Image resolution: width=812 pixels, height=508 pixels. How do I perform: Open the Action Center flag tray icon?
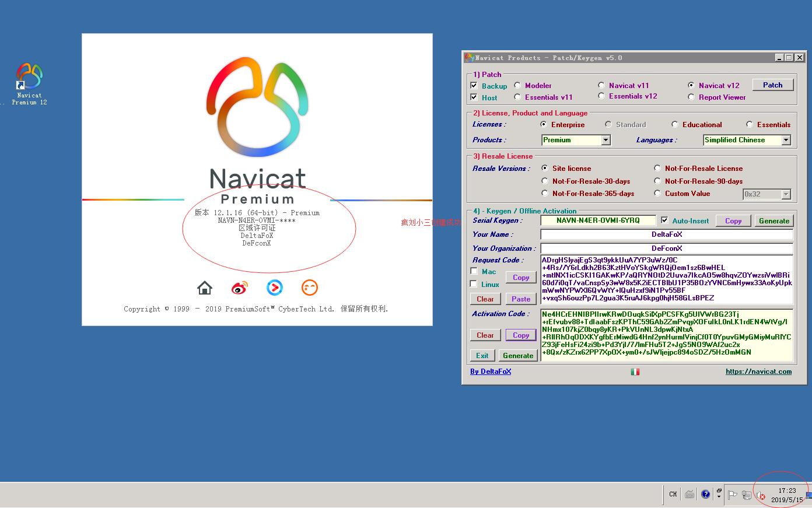732,495
